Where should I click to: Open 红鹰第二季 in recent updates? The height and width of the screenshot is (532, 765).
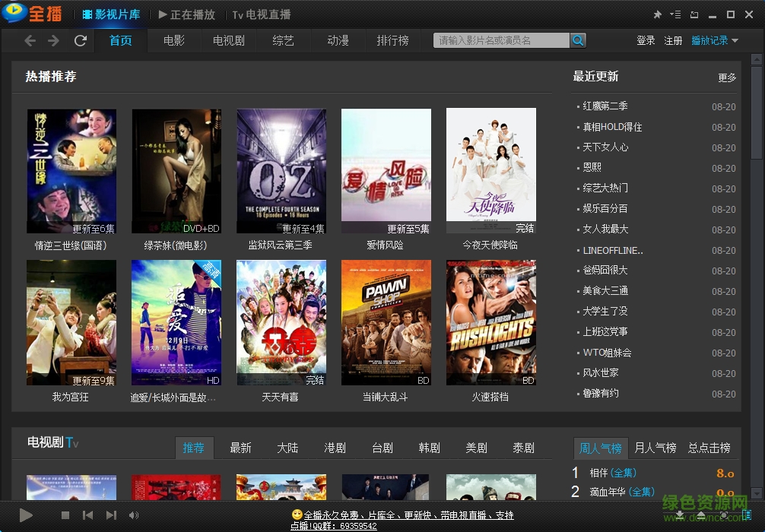coord(605,106)
